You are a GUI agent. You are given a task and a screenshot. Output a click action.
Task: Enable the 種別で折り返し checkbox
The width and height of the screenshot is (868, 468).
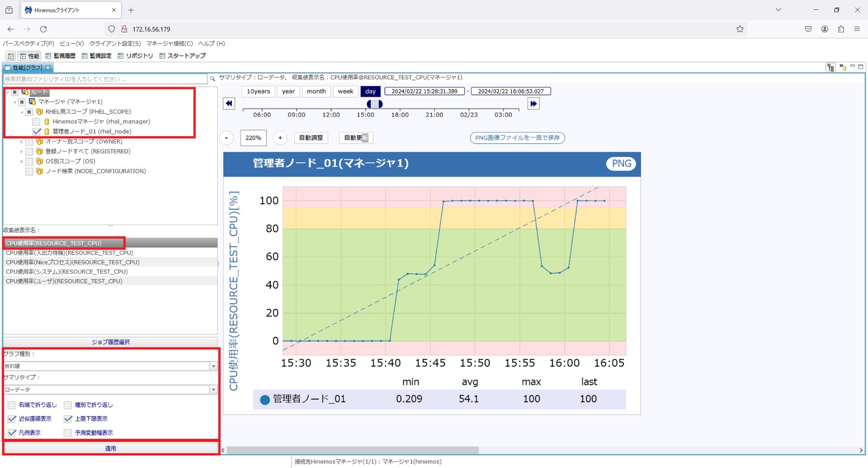pos(68,405)
